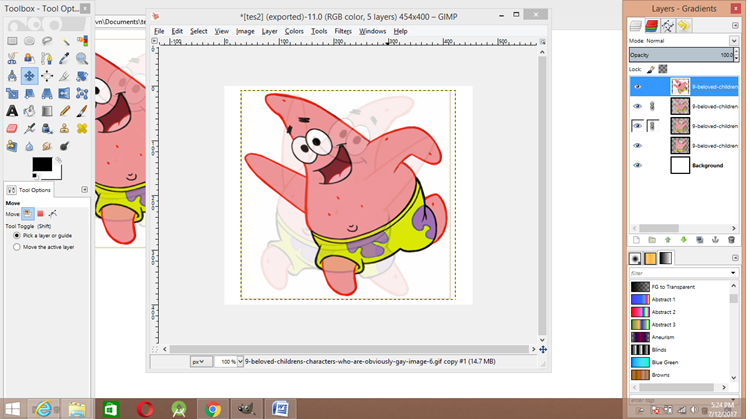Open Tool Options tab configuration menu
Image resolution: width=750 pixels, height=419 pixels.
[x=85, y=190]
